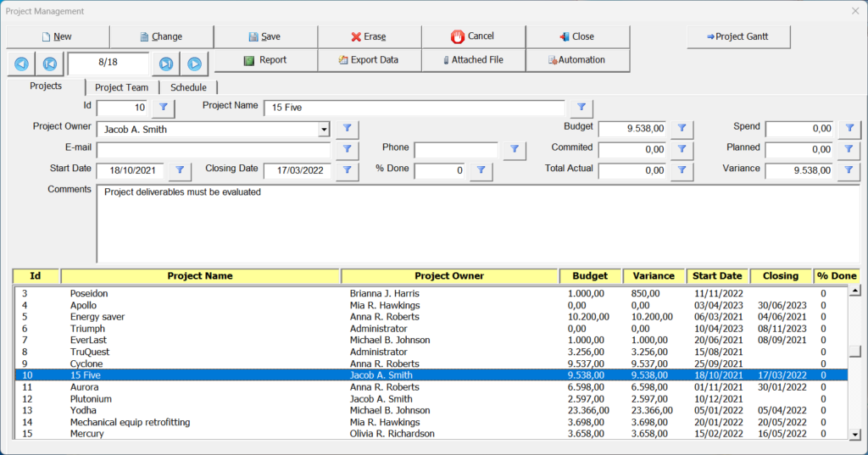This screenshot has width=868, height=455.
Task: Click into the Id field
Action: (122, 108)
